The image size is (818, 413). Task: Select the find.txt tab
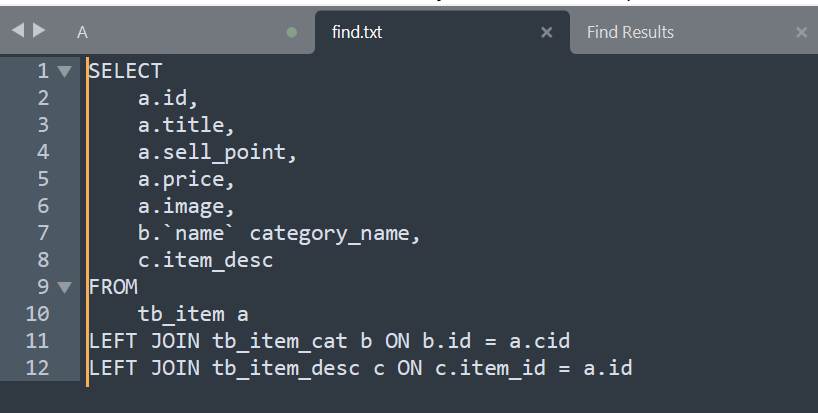[357, 32]
